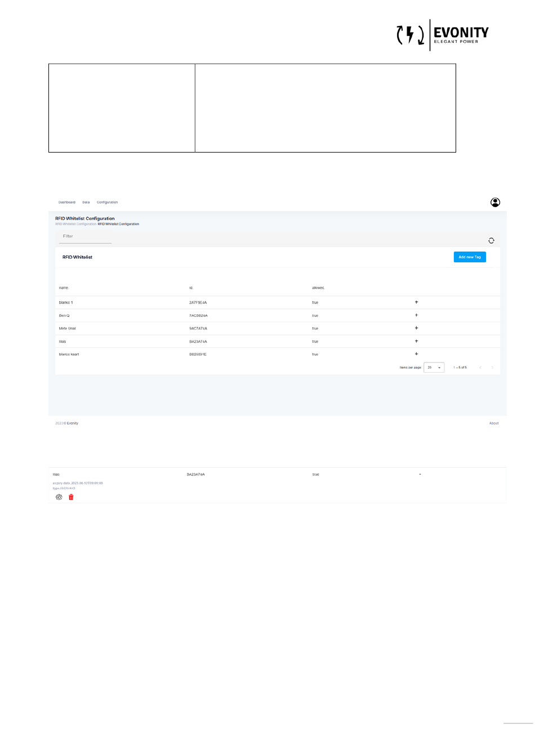Go to the previous page arrow
This screenshot has height=756, width=535.
pyautogui.click(x=480, y=368)
